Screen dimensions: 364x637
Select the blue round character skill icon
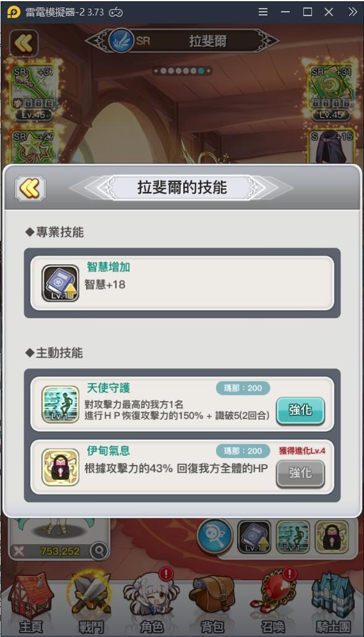click(x=214, y=537)
